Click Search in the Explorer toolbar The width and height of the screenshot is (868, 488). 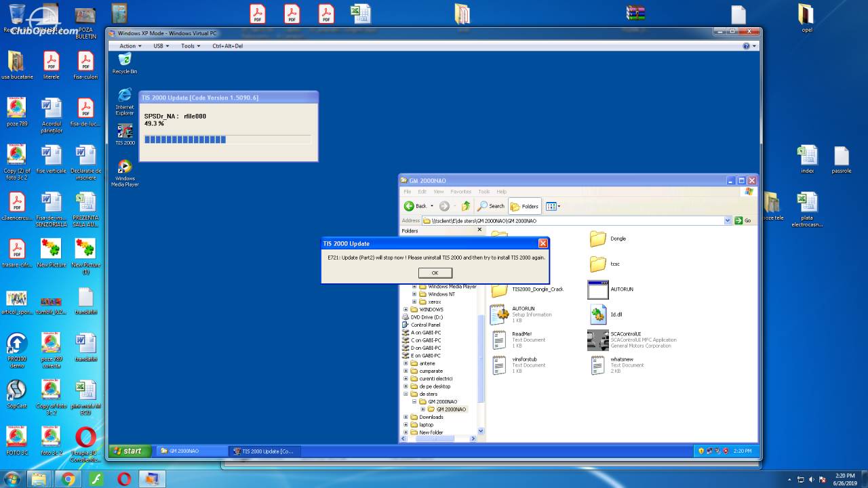pyautogui.click(x=492, y=206)
